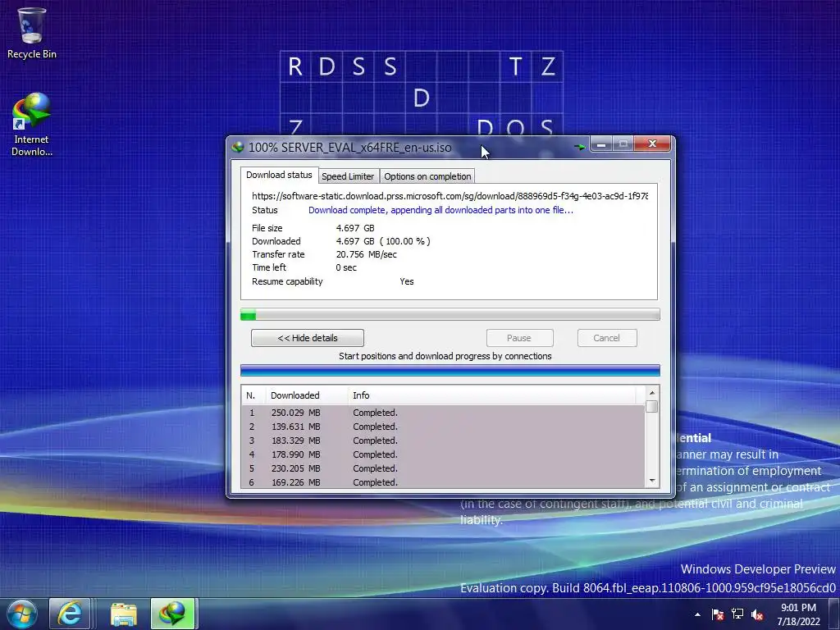Open the Options on completion tab
The image size is (840, 630).
(427, 176)
